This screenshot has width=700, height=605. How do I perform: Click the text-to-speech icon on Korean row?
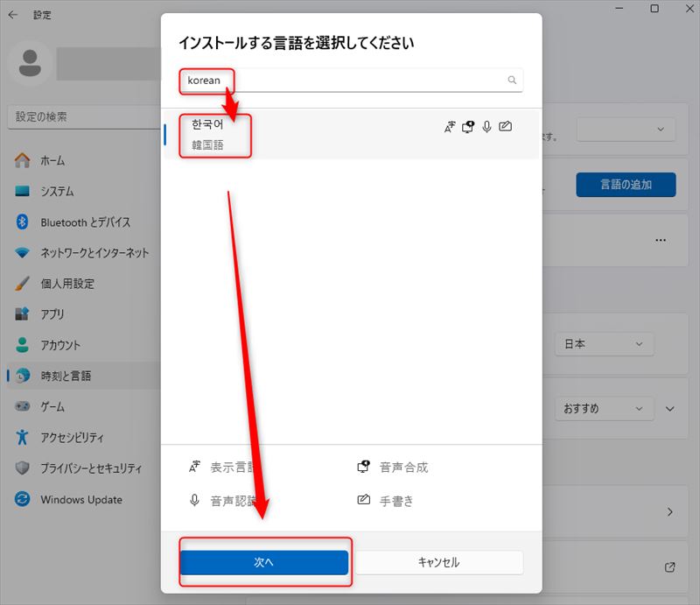(468, 127)
